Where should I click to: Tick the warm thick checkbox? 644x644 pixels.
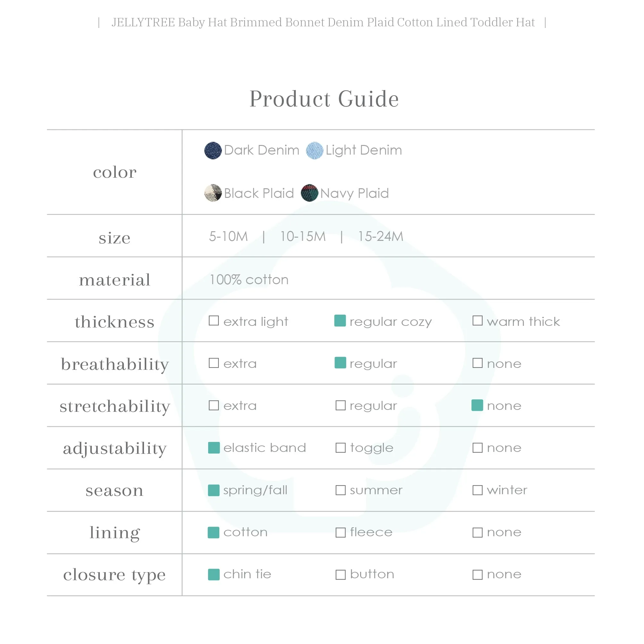pos(477,321)
